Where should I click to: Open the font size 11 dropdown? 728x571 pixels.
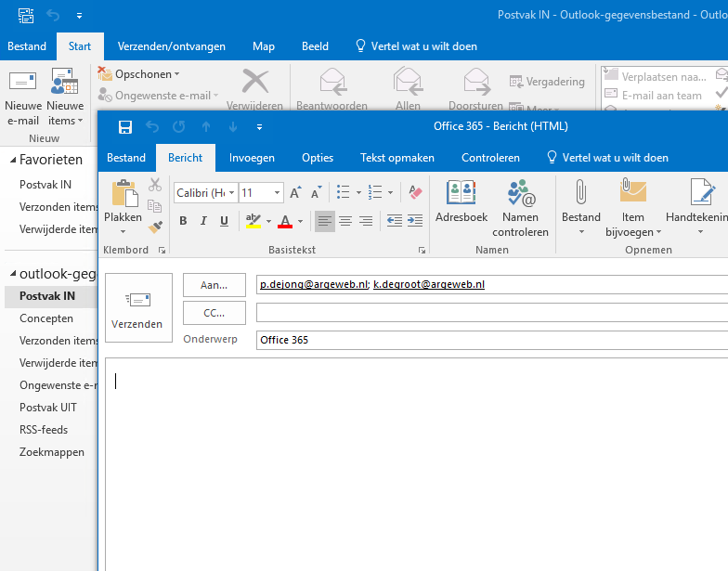click(x=277, y=193)
